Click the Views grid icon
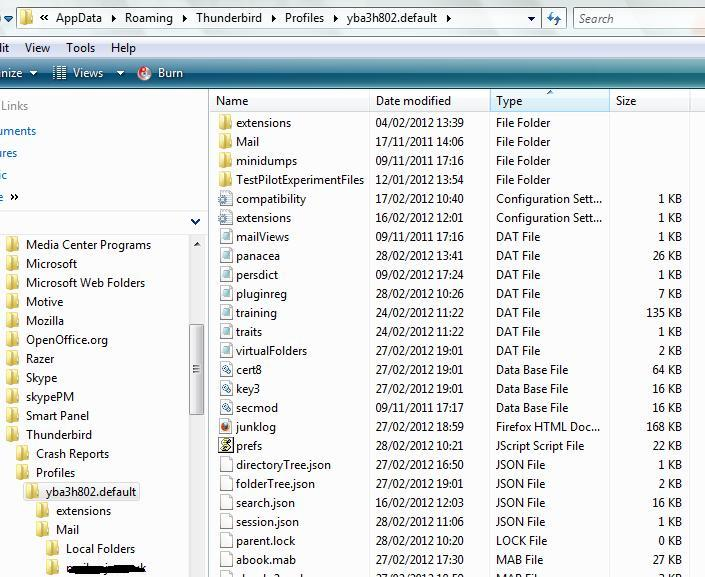Screen dimensions: 705x577 click(x=59, y=73)
